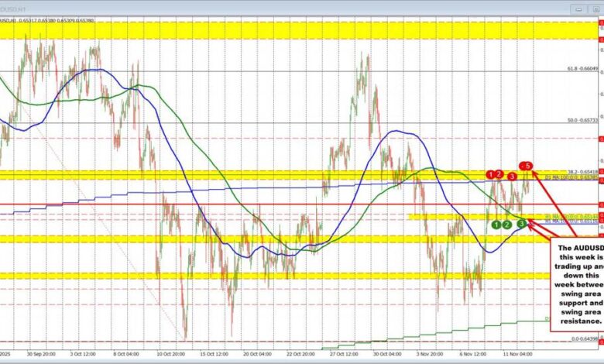
Task: Click the green circle marker numbered 3
Action: [521, 223]
